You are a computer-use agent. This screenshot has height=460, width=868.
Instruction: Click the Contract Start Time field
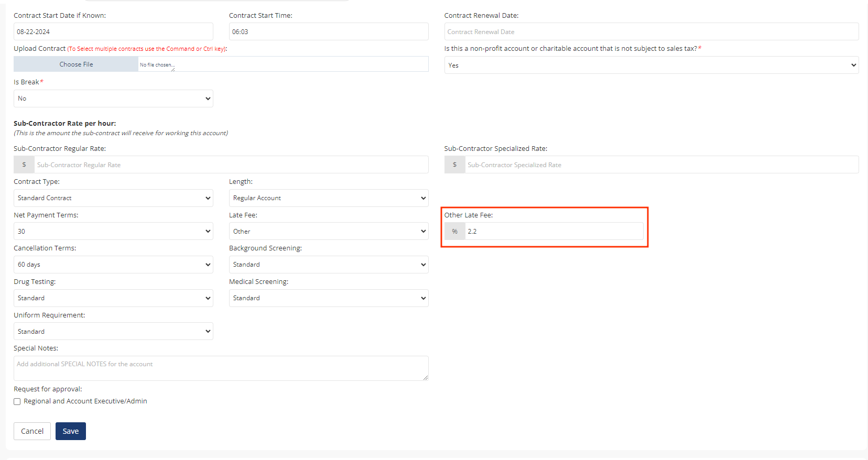[x=329, y=31]
